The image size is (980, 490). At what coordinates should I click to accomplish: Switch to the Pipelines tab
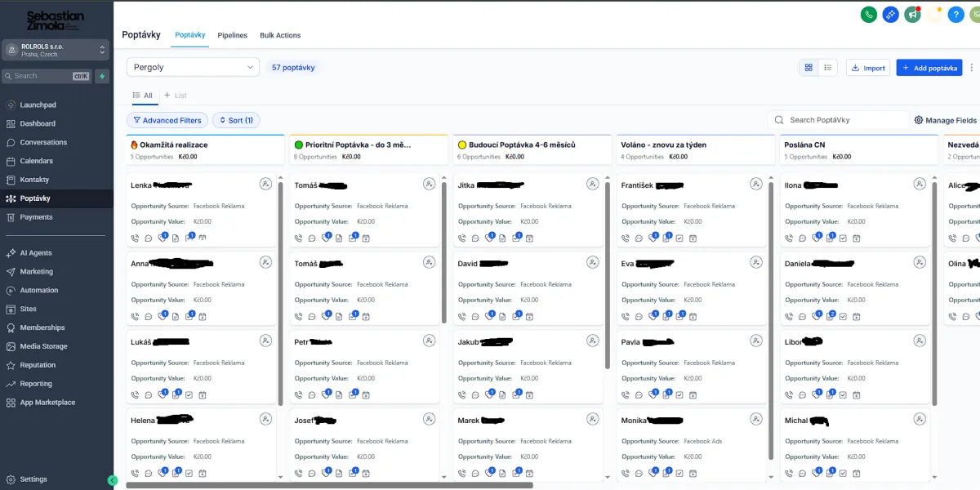point(232,35)
